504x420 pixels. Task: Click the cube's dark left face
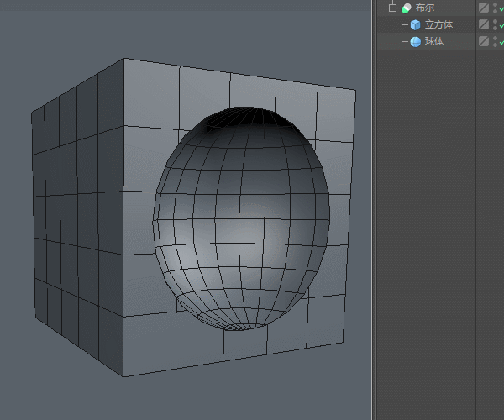(79, 218)
